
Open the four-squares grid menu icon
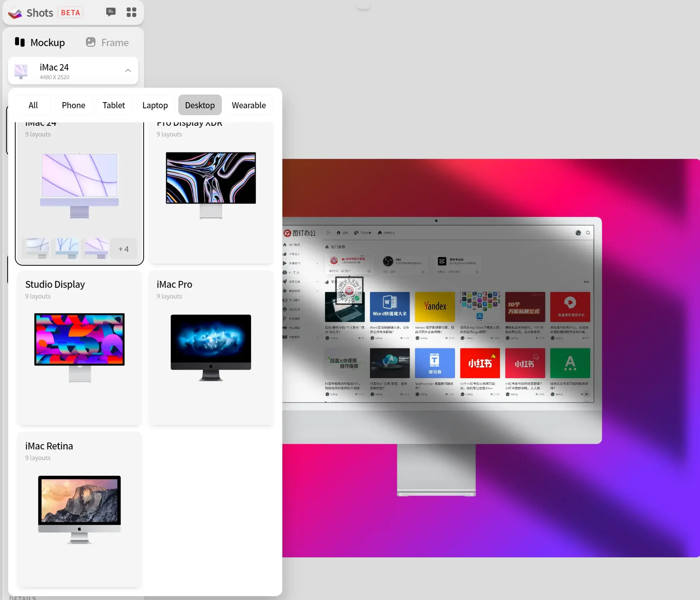[x=131, y=12]
